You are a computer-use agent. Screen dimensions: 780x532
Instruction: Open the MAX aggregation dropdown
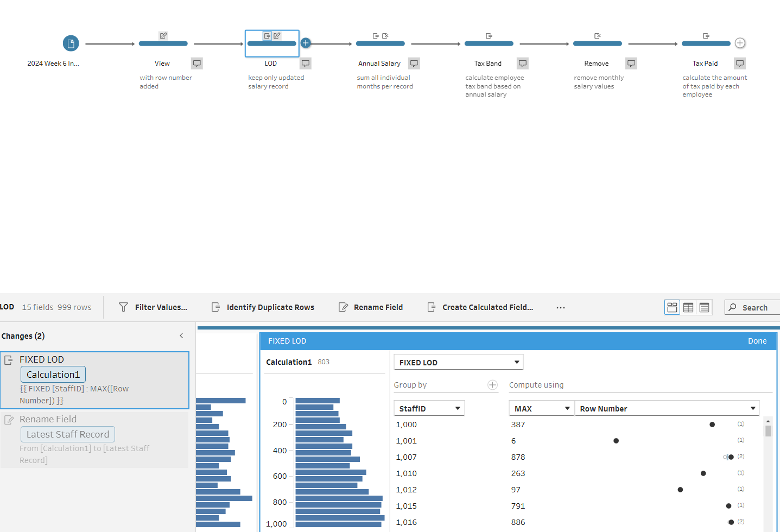pyautogui.click(x=541, y=408)
